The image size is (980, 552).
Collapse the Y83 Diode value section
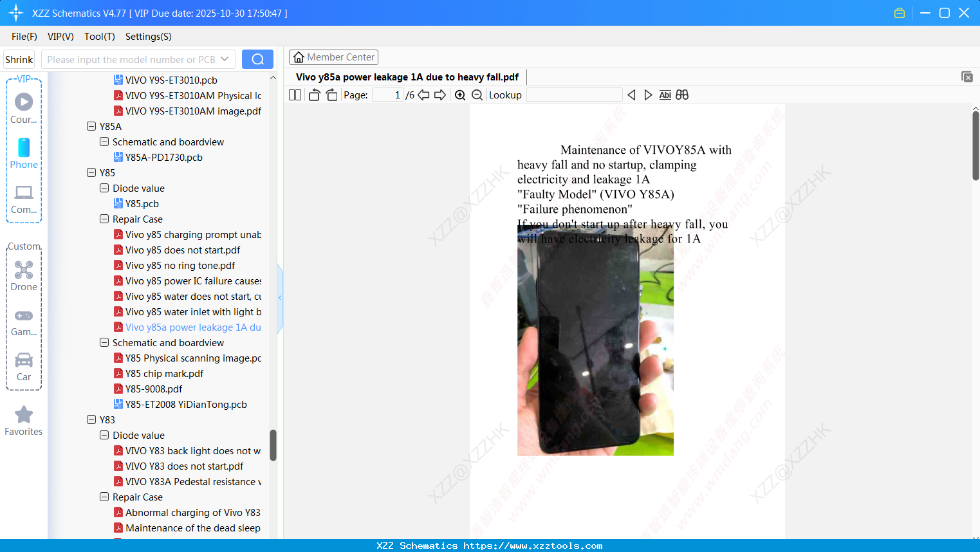104,435
